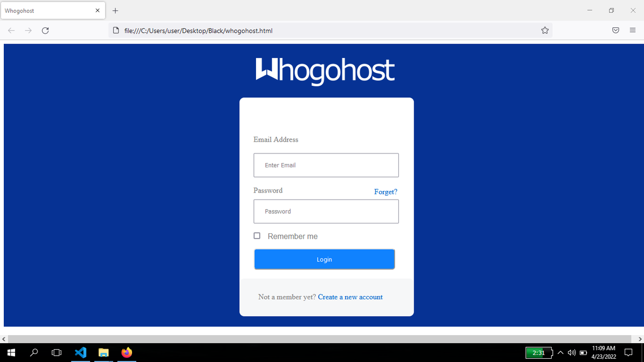
Task: Bookmark page with star icon
Action: (x=545, y=31)
